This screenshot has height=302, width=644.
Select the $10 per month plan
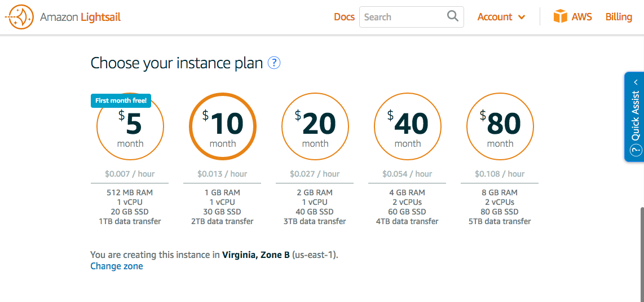point(223,126)
